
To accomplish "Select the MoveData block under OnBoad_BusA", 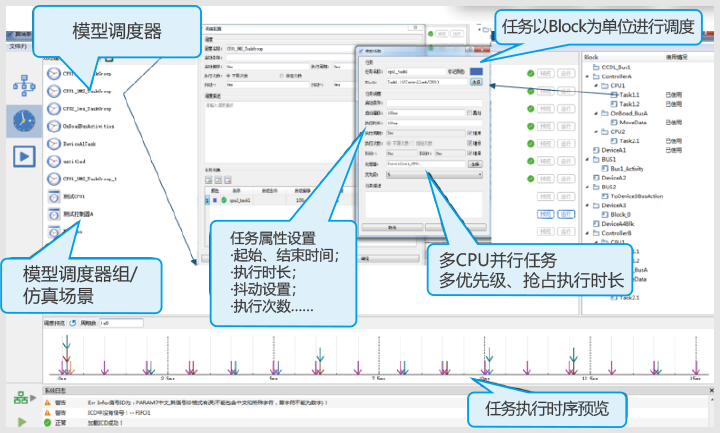I will pos(627,122).
